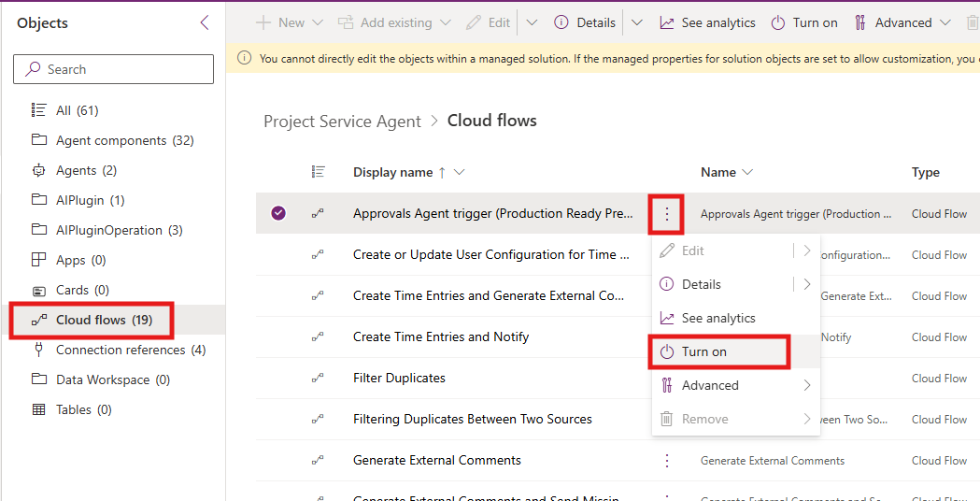The width and height of the screenshot is (980, 501).
Task: Click the All list icon in sidebar
Action: [38, 110]
